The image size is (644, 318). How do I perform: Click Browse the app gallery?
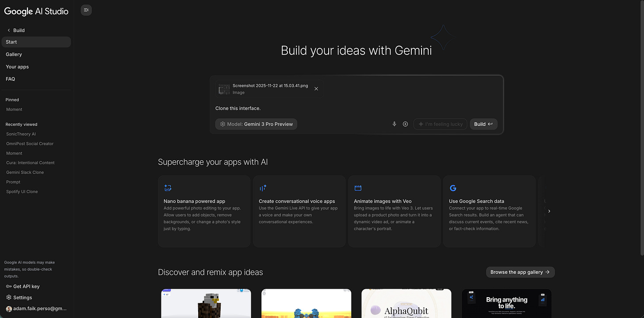click(520, 272)
